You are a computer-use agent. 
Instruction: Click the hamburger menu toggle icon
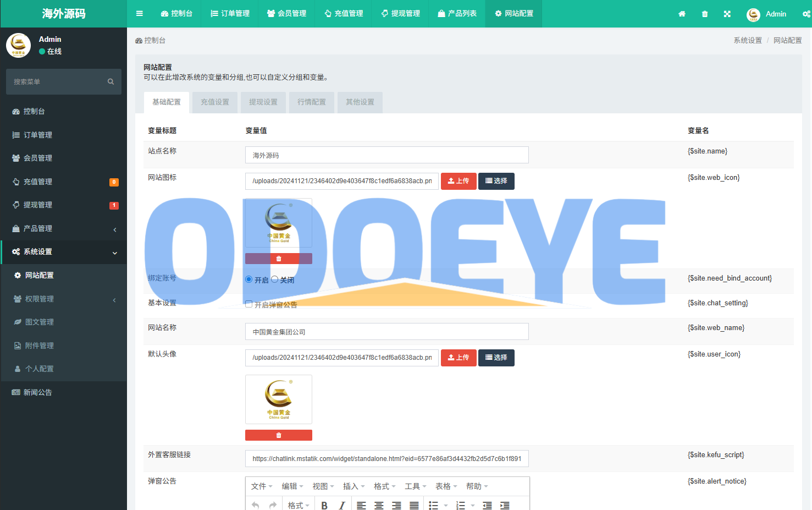tap(140, 14)
